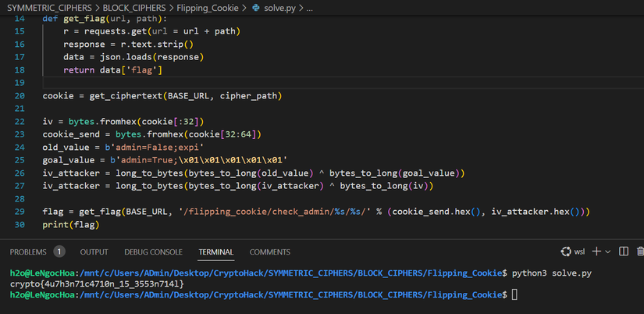Click BLOCK_CIPHERS breadcrumb segment
Viewport: 644px width, 314px height.
coord(134,7)
